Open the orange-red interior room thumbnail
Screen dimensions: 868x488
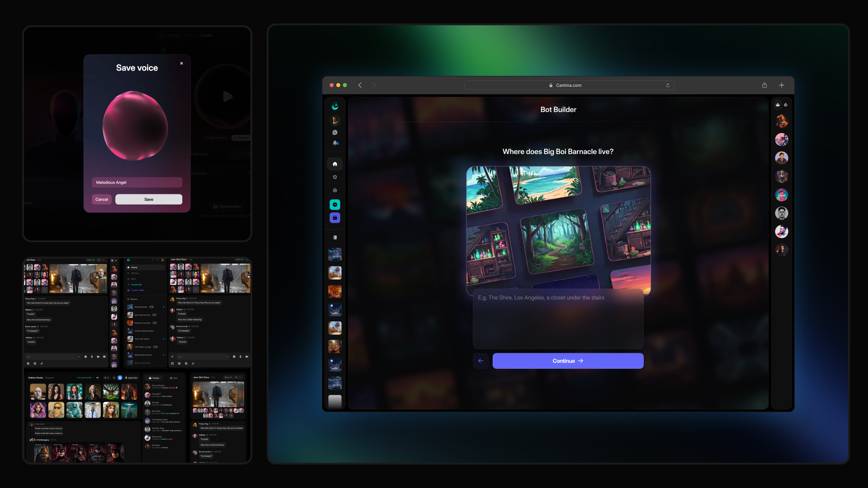335,291
